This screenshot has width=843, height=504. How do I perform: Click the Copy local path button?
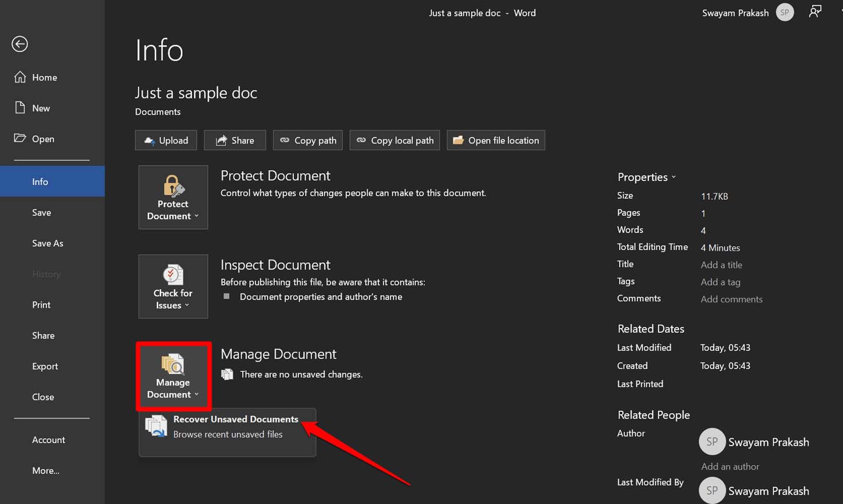point(395,140)
